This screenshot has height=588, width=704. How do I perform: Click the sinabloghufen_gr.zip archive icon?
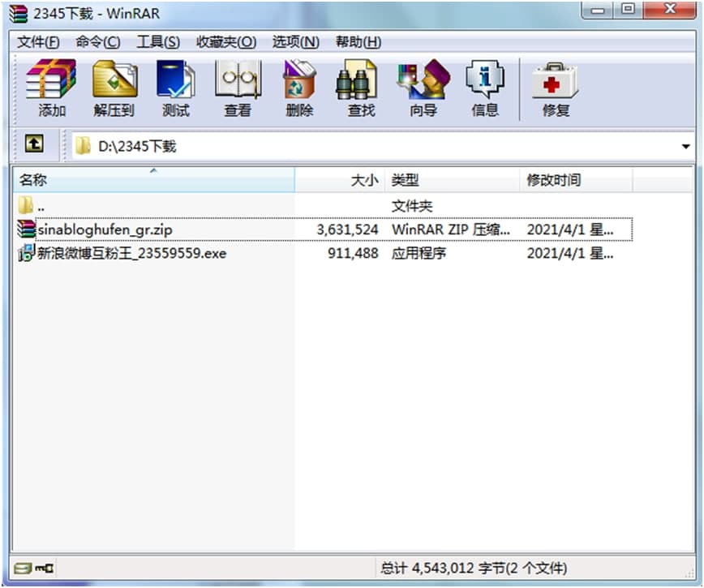coord(26,229)
